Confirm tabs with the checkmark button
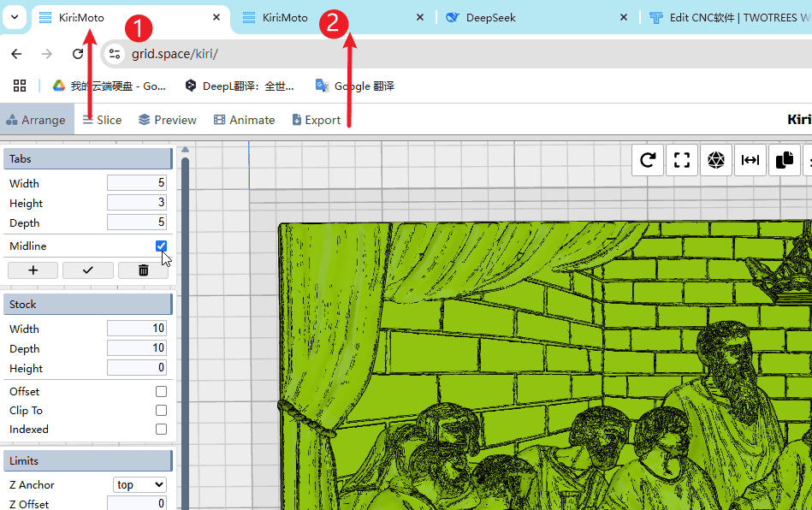This screenshot has width=812, height=510. coord(87,270)
